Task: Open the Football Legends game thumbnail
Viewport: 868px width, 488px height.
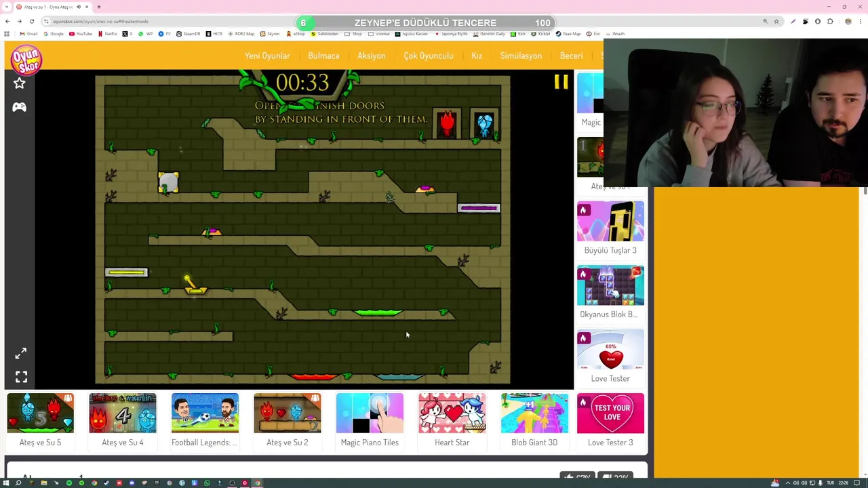Action: [x=205, y=413]
